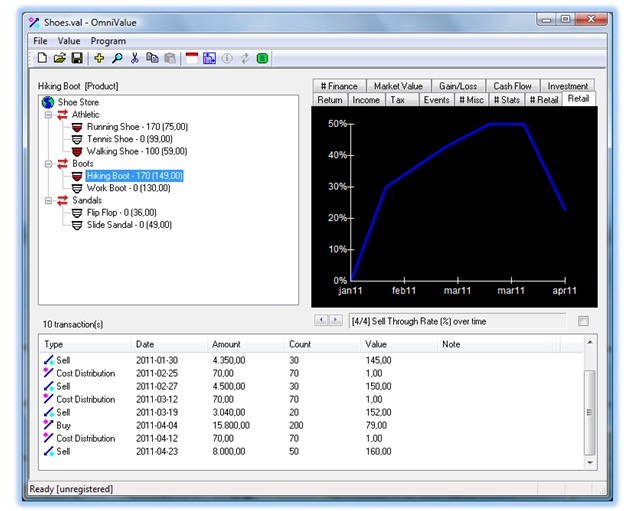Switch to the Market Value tab

click(x=399, y=86)
